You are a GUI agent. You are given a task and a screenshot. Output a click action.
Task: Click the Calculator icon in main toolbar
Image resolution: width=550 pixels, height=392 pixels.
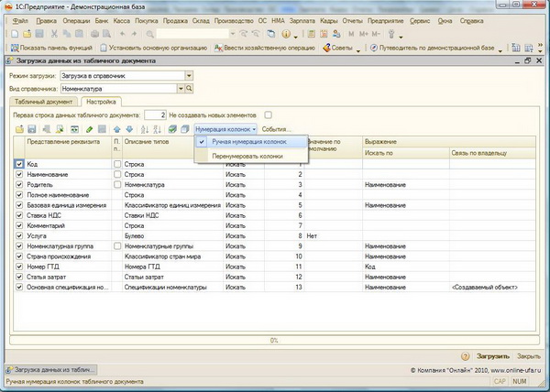pos(311,34)
